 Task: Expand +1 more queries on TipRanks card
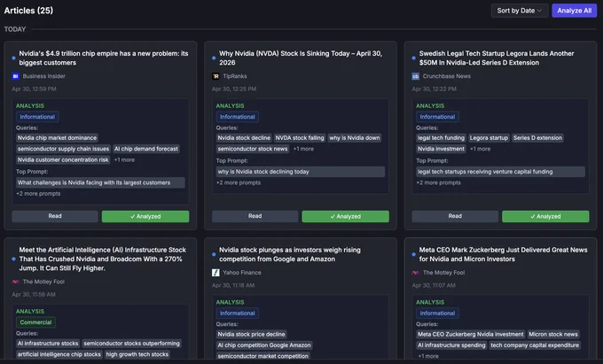pos(303,149)
